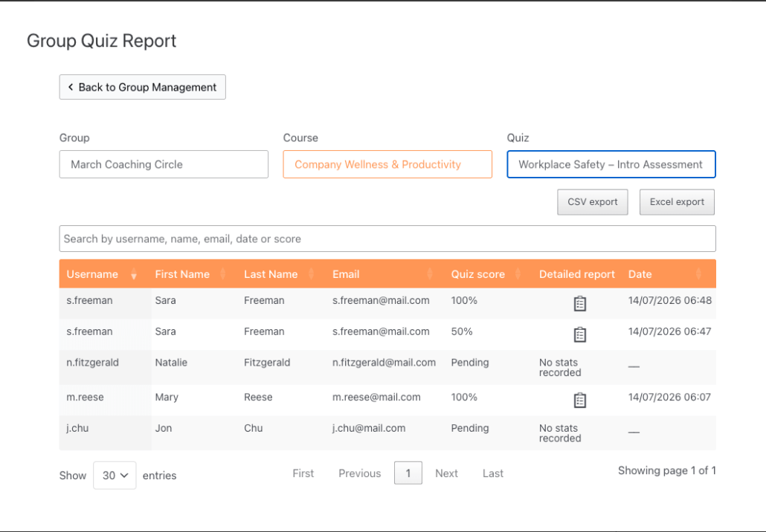This screenshot has height=532, width=766.
Task: Click username n.fitzgerald cell
Action: tap(92, 363)
